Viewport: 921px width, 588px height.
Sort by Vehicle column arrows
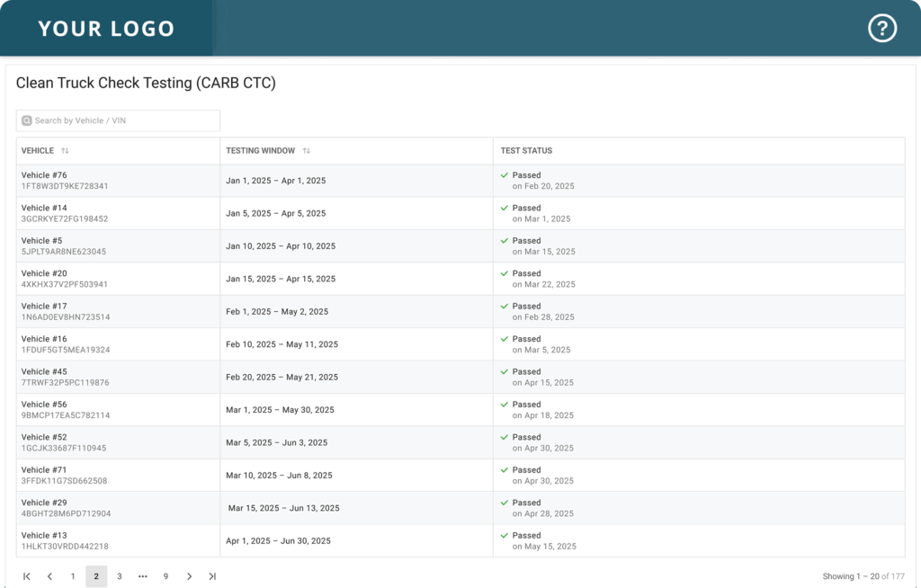[65, 151]
